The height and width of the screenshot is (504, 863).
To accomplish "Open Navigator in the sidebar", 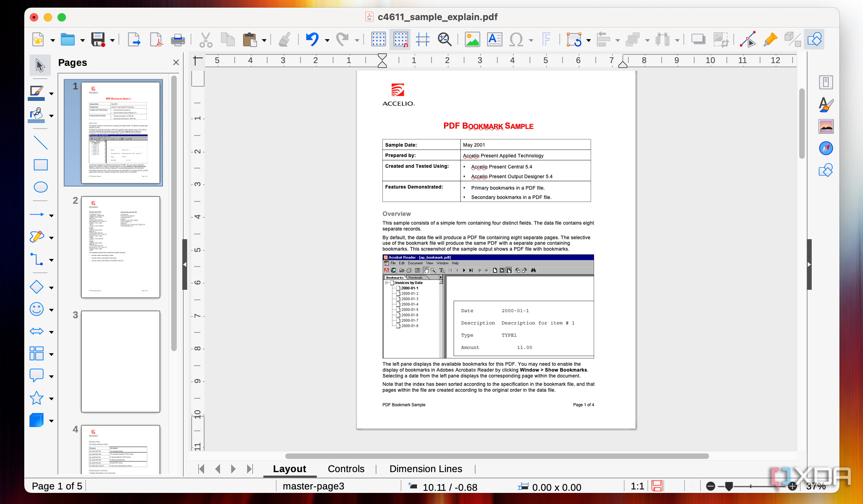I will tap(826, 148).
